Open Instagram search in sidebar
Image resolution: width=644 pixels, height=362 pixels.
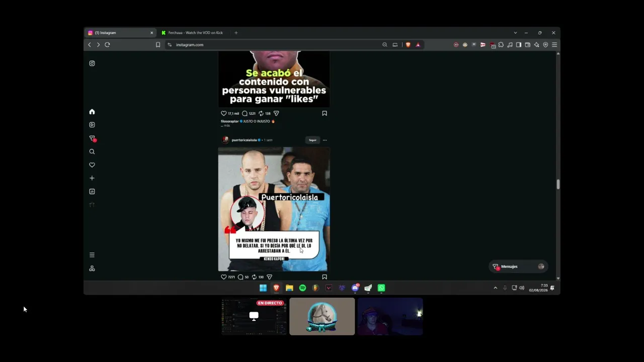(92, 151)
